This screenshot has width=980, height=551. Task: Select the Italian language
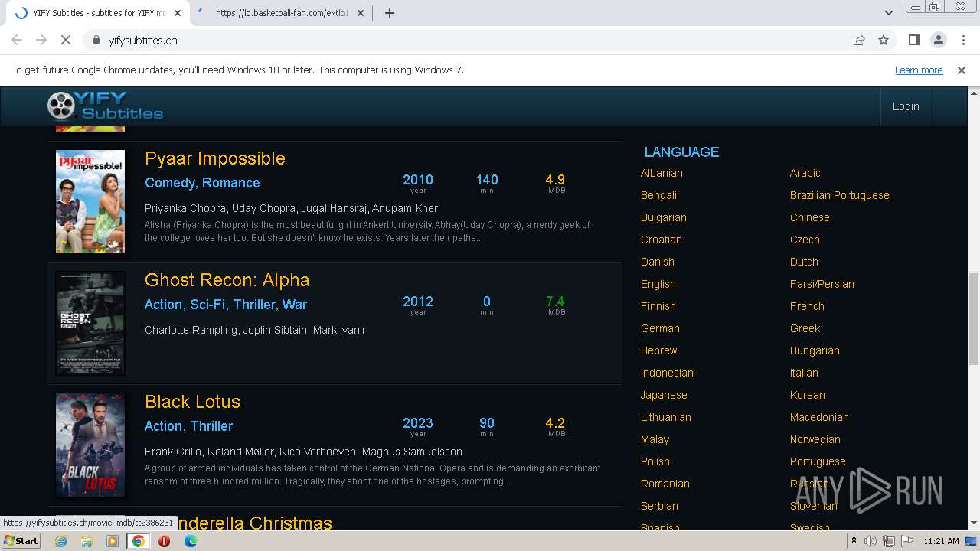point(804,373)
